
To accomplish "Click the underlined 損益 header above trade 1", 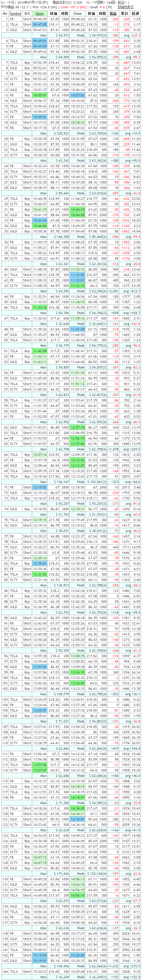I will [113, 13].
